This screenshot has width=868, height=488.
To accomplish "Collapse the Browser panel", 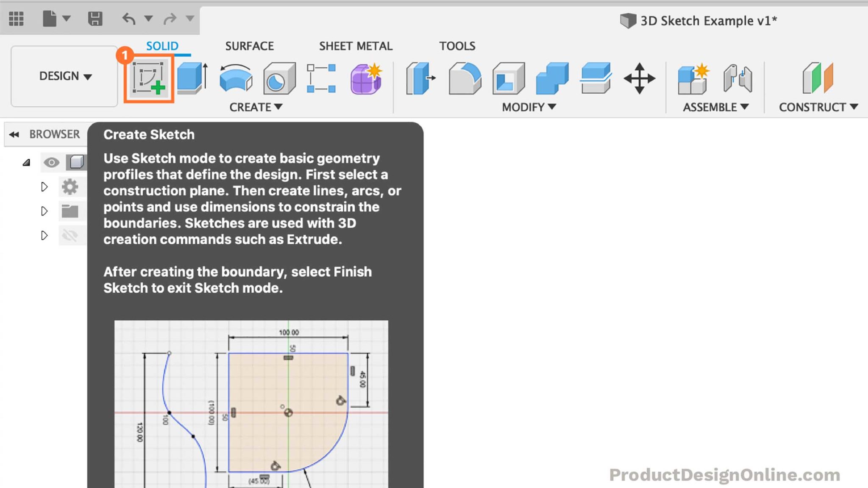I will point(14,134).
